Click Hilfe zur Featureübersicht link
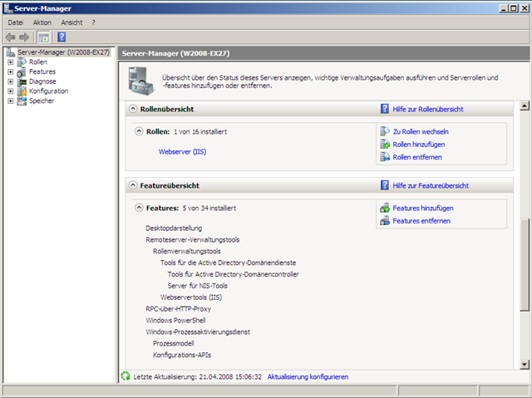Viewport: 532px width, 398px height. (431, 185)
